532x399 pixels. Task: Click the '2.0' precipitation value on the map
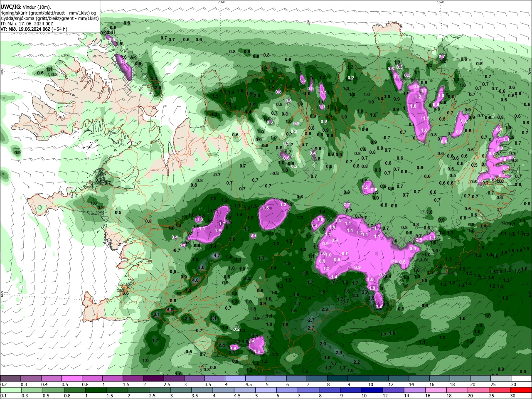coord(257,95)
